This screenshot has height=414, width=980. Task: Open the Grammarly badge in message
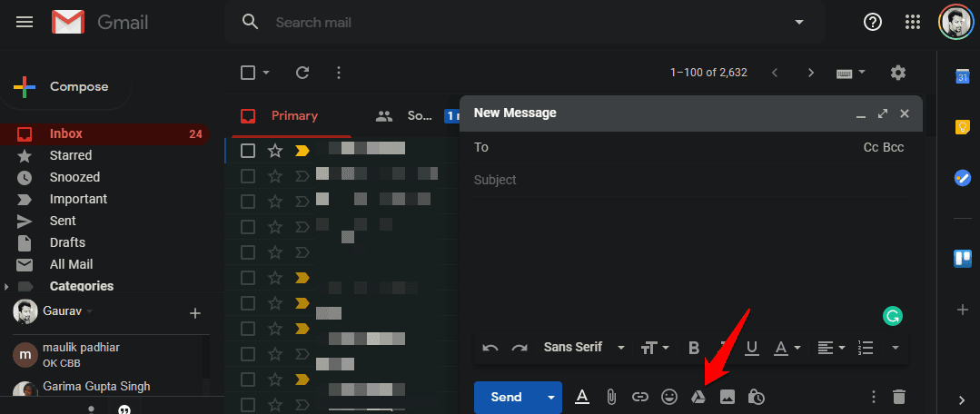point(893,317)
